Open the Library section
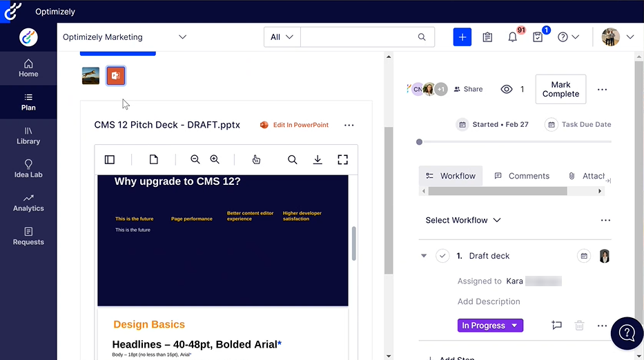 point(28,135)
